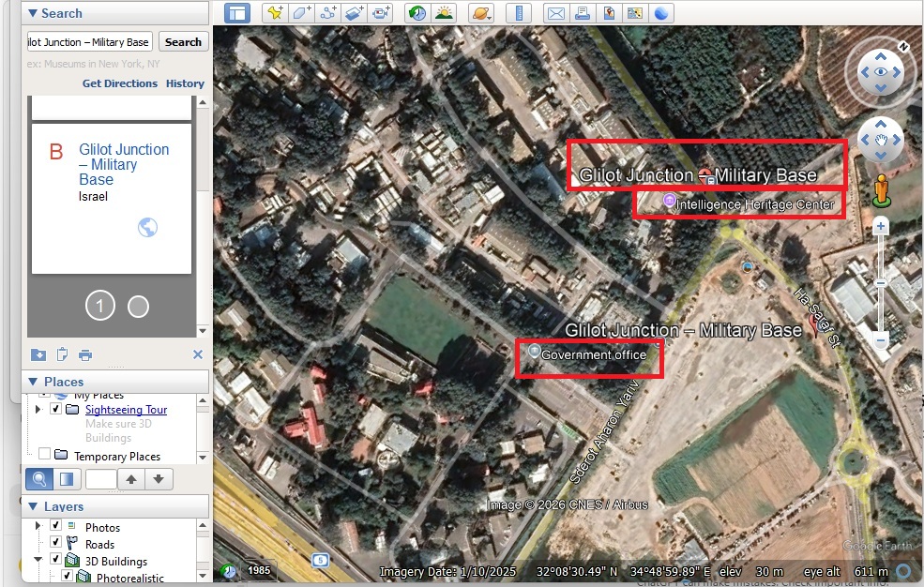Expand the Sightseeing Tour folder
924x587 pixels.
pyautogui.click(x=38, y=410)
